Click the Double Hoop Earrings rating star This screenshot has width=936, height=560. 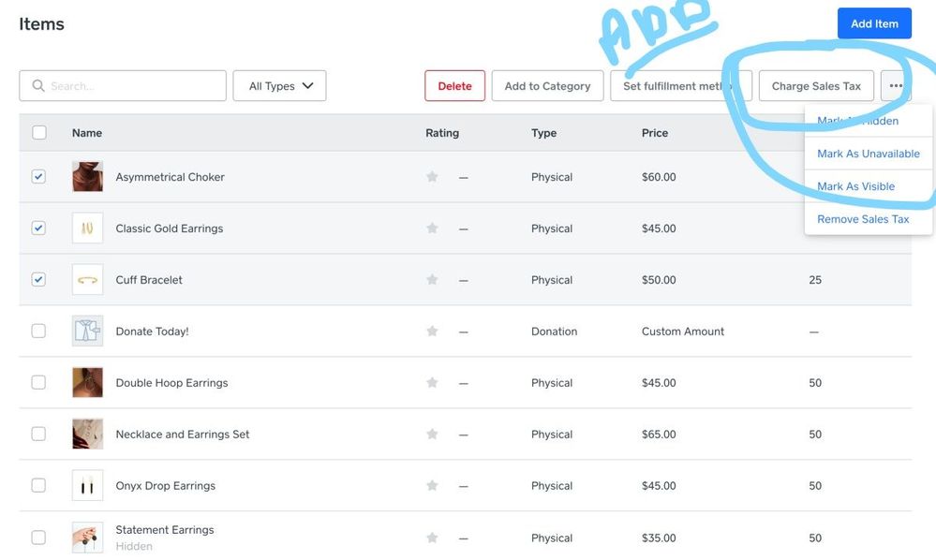point(432,383)
